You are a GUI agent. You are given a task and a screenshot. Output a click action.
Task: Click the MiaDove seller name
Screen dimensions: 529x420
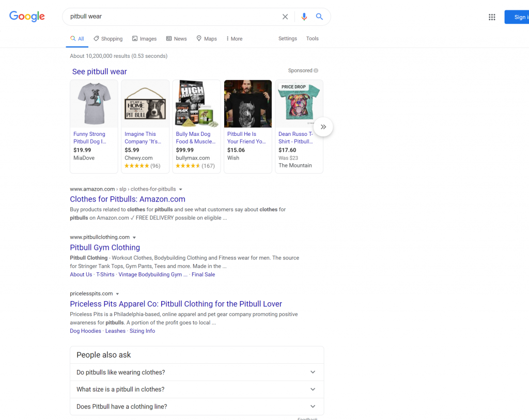[x=84, y=158]
